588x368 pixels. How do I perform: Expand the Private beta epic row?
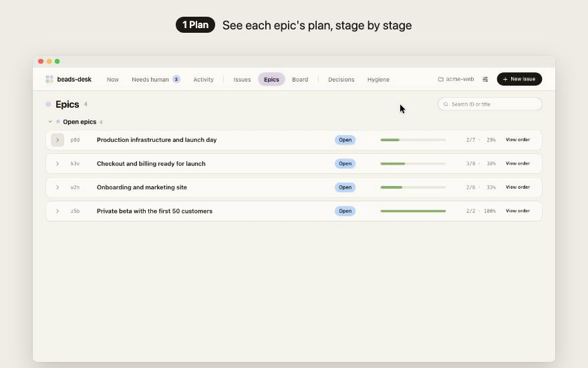[57, 211]
